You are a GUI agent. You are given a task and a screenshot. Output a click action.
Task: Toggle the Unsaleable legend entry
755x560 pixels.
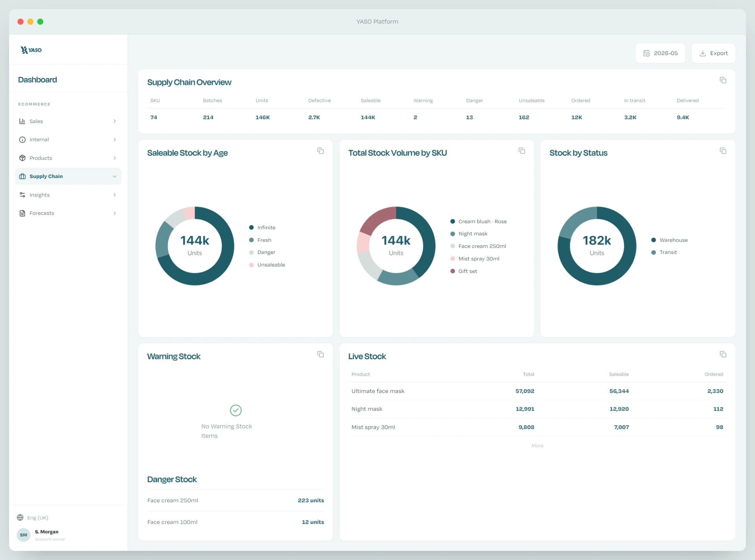point(267,265)
